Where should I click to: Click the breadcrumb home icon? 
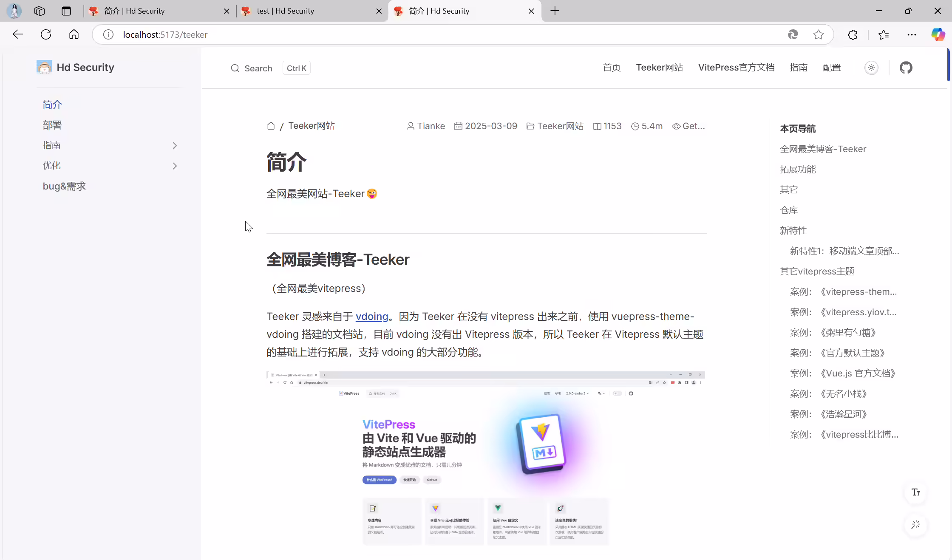(x=271, y=126)
